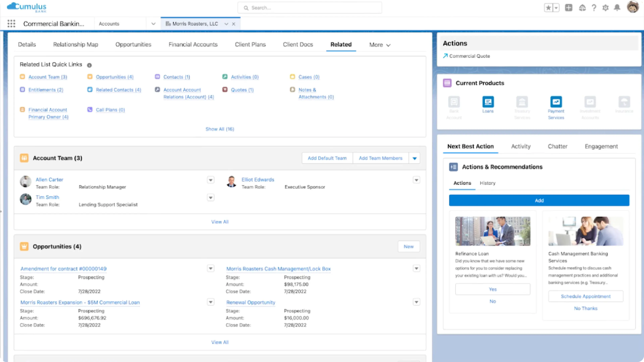Click the Trailhead guidance cloud icon
644x362 pixels.
pyautogui.click(x=582, y=8)
